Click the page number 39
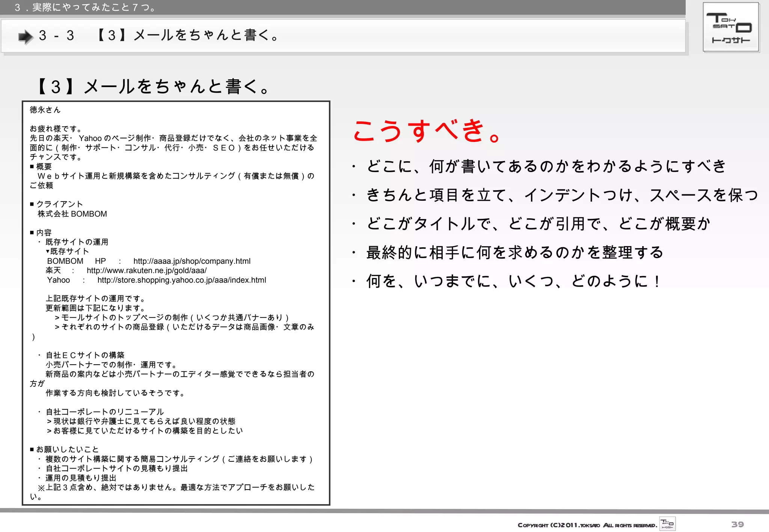The width and height of the screenshot is (769, 532). 737,524
